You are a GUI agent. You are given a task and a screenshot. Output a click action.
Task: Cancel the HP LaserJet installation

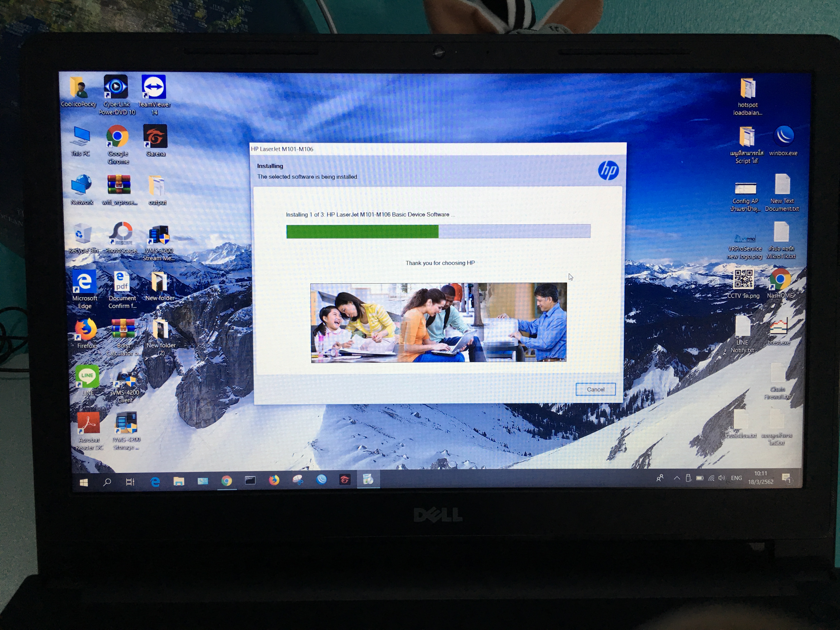point(595,389)
